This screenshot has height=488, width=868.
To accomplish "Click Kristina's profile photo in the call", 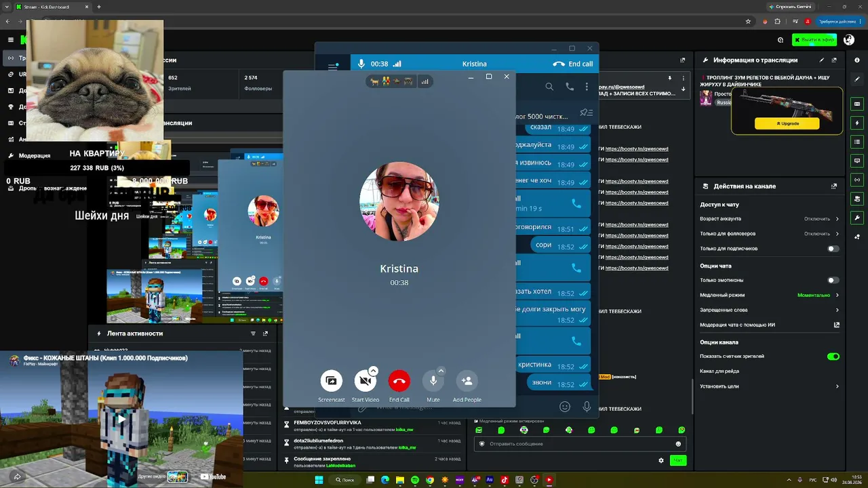I will (x=399, y=201).
